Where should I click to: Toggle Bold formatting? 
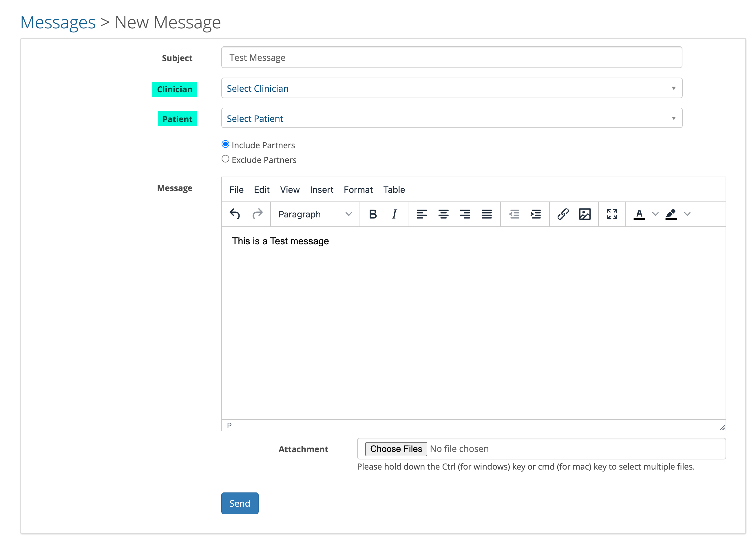tap(373, 214)
